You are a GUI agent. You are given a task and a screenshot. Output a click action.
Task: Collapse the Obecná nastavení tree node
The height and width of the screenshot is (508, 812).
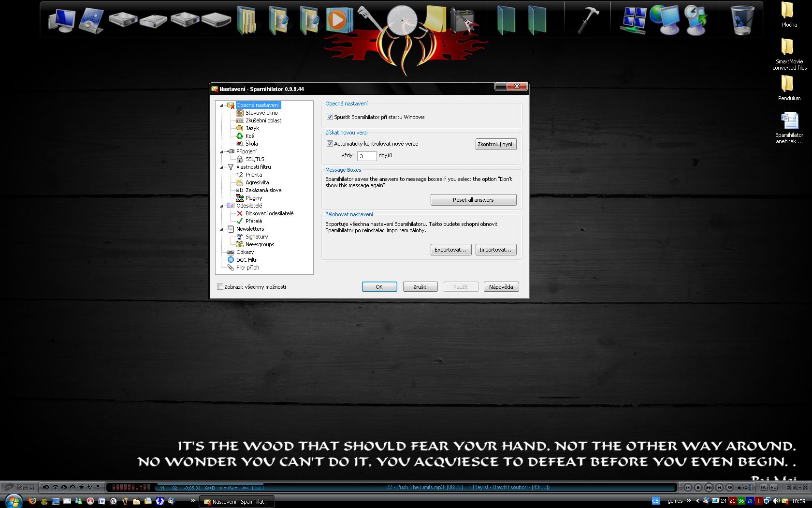coord(222,105)
